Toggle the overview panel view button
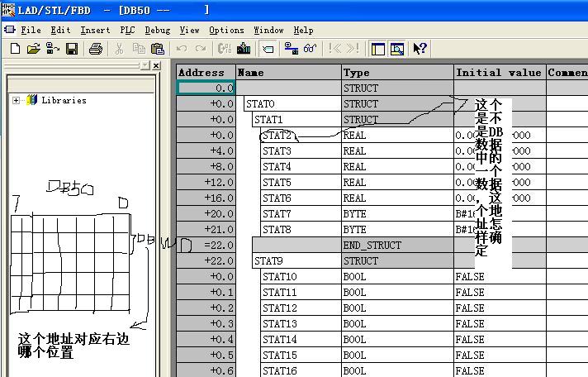588x377 pixels. coord(378,49)
